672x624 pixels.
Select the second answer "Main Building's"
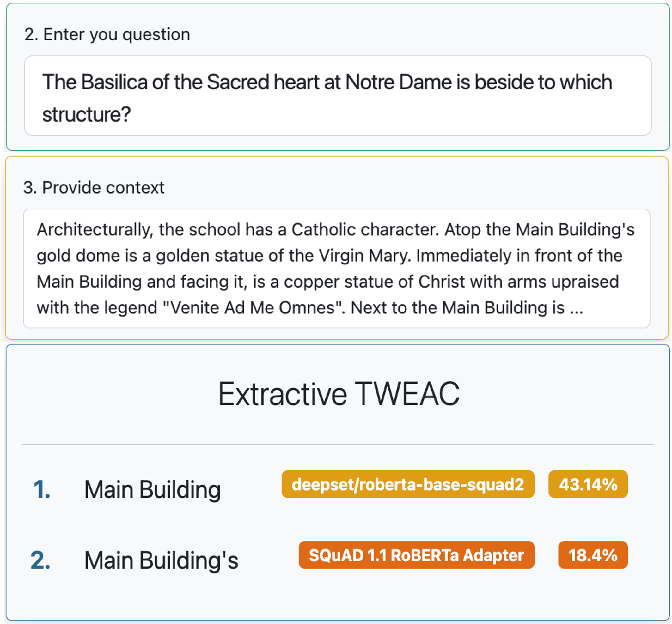click(161, 560)
